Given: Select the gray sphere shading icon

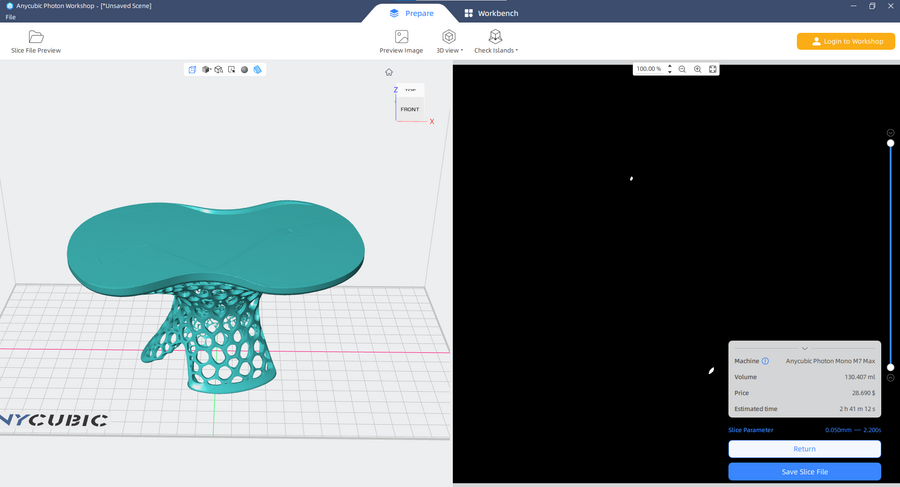Looking at the screenshot, I should (x=244, y=70).
